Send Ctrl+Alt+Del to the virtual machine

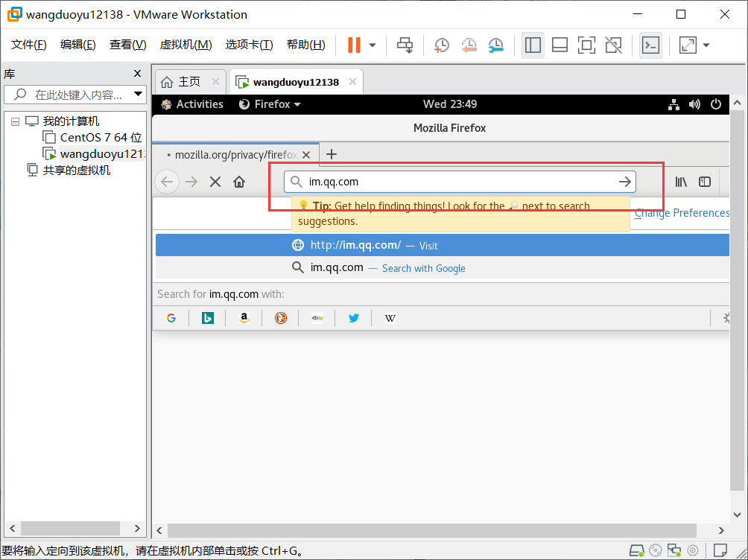coord(405,45)
